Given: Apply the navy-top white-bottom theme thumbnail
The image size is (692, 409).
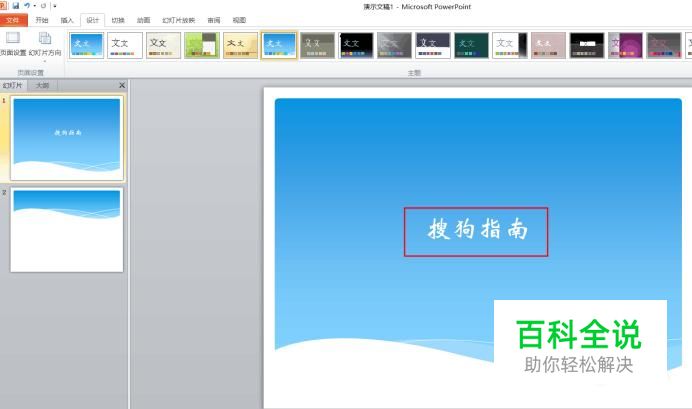Looking at the screenshot, I should (x=433, y=45).
